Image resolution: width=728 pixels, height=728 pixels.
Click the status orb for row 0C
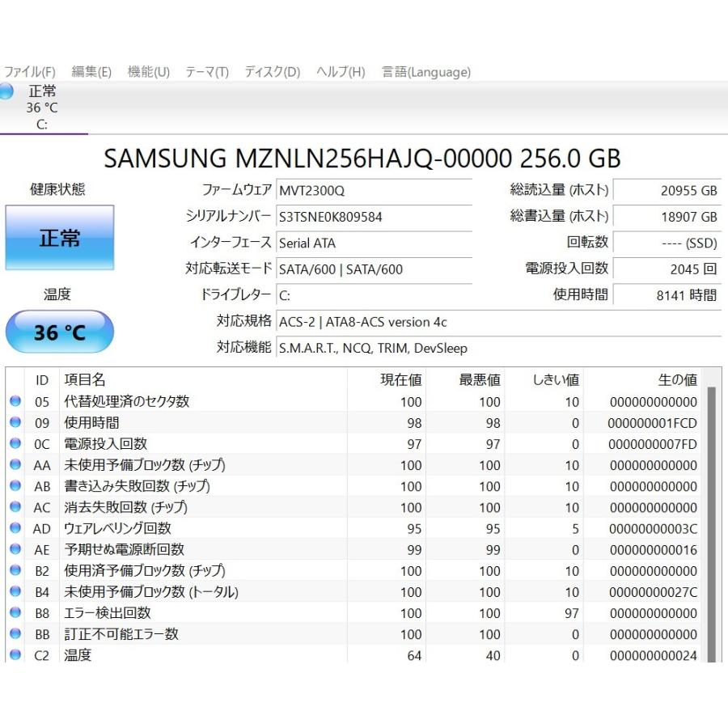point(15,443)
